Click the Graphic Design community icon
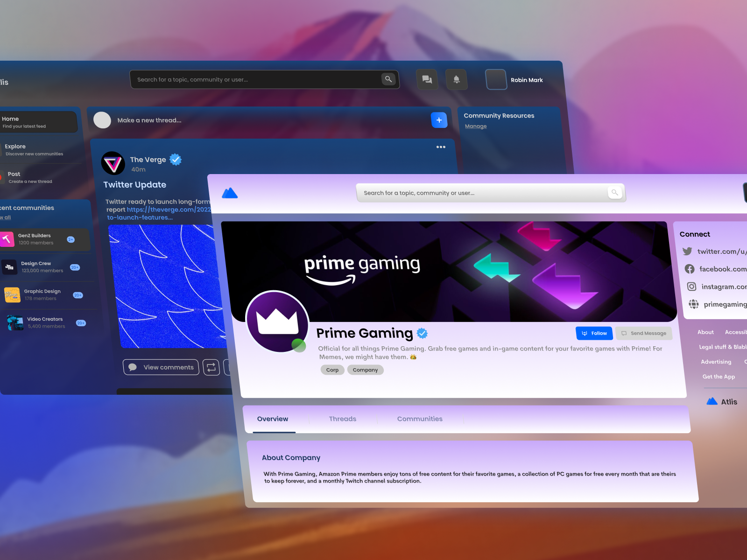 point(12,295)
